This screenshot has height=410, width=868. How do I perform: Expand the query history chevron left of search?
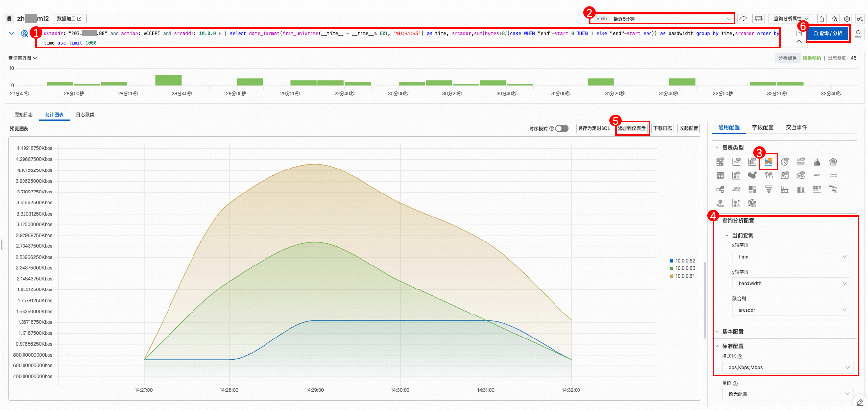coord(12,33)
